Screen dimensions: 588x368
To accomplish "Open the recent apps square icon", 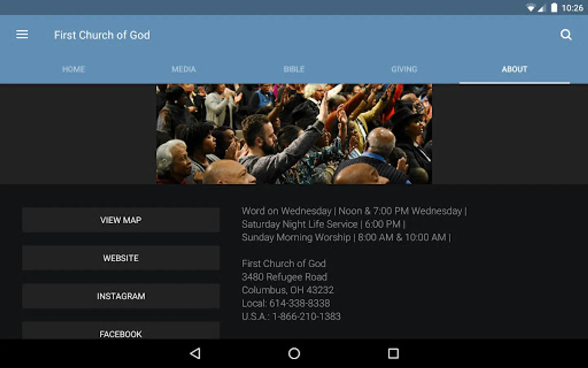I will click(393, 353).
